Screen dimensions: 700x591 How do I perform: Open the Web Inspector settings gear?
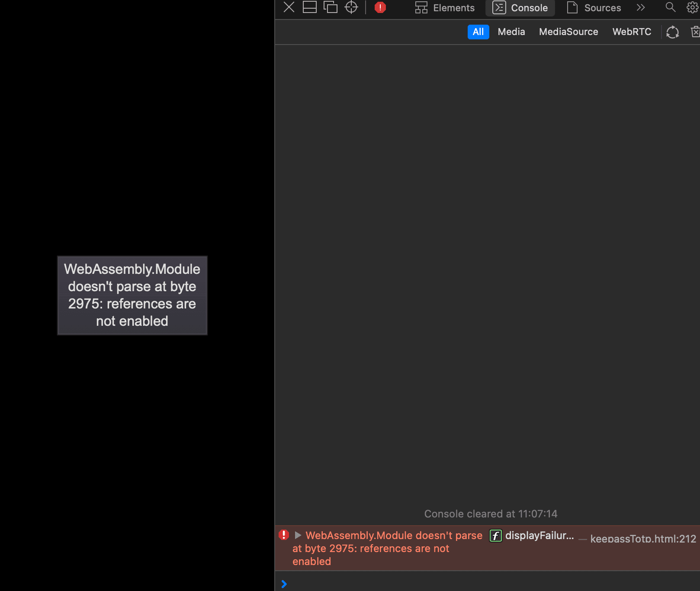coord(692,7)
